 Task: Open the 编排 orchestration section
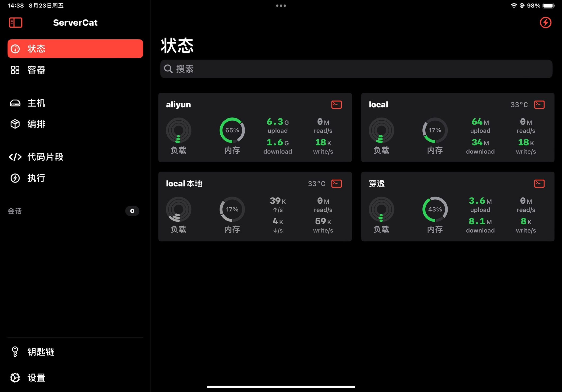click(x=36, y=124)
